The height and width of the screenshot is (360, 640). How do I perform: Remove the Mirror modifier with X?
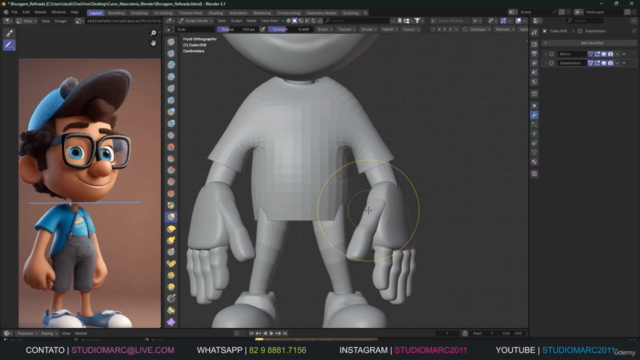(624, 54)
